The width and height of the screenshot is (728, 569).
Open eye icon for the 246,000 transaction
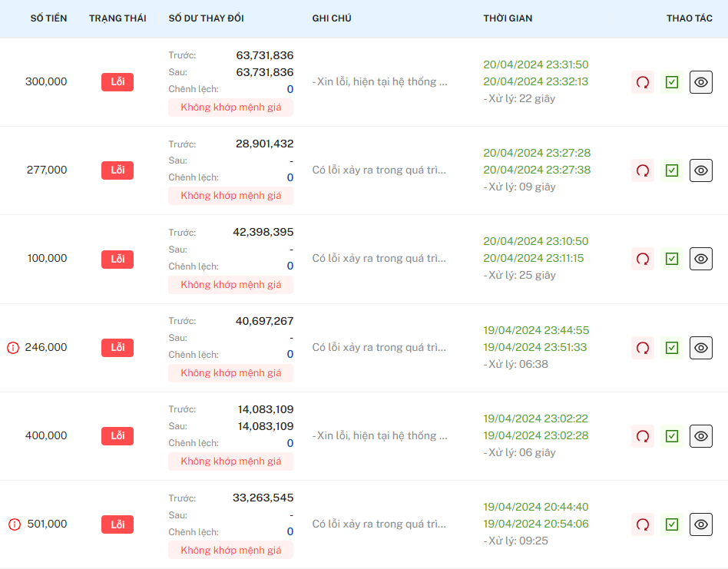(x=700, y=348)
